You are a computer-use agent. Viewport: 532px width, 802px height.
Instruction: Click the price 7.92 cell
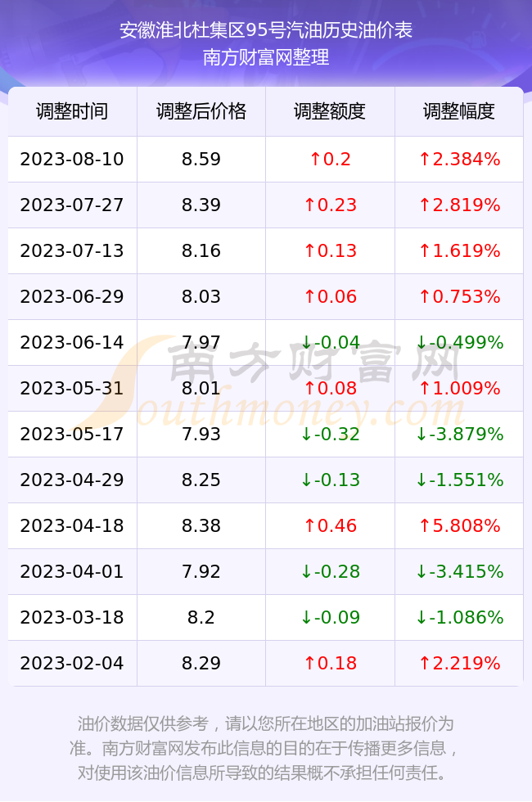point(201,571)
